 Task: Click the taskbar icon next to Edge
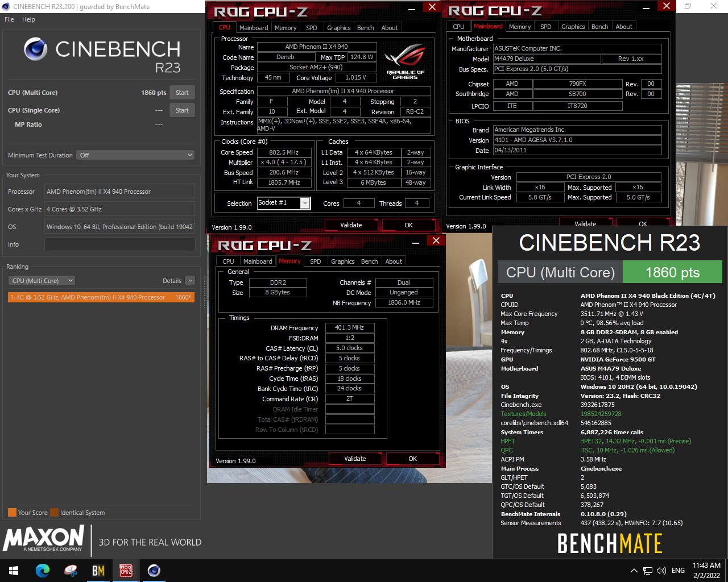point(71,570)
